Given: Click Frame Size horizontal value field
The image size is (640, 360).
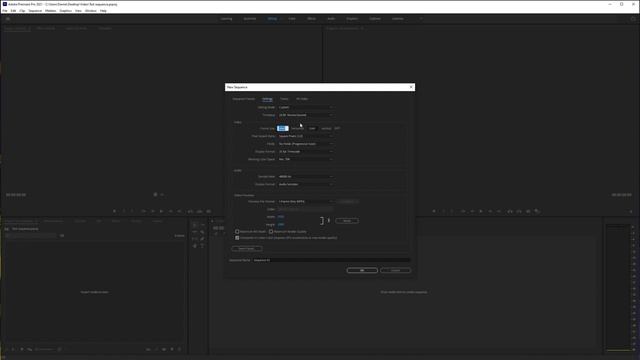Looking at the screenshot, I should (282, 129).
